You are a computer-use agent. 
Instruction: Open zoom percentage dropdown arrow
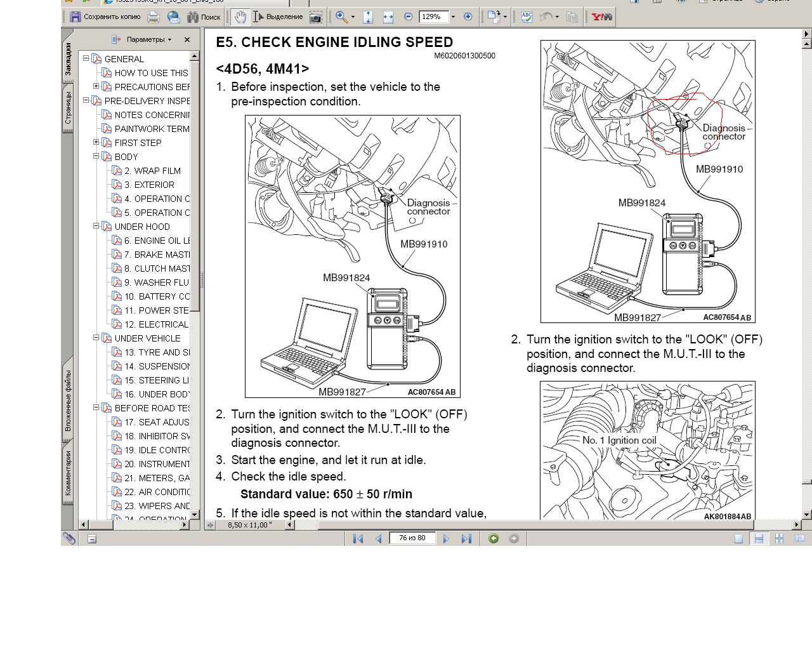(453, 17)
